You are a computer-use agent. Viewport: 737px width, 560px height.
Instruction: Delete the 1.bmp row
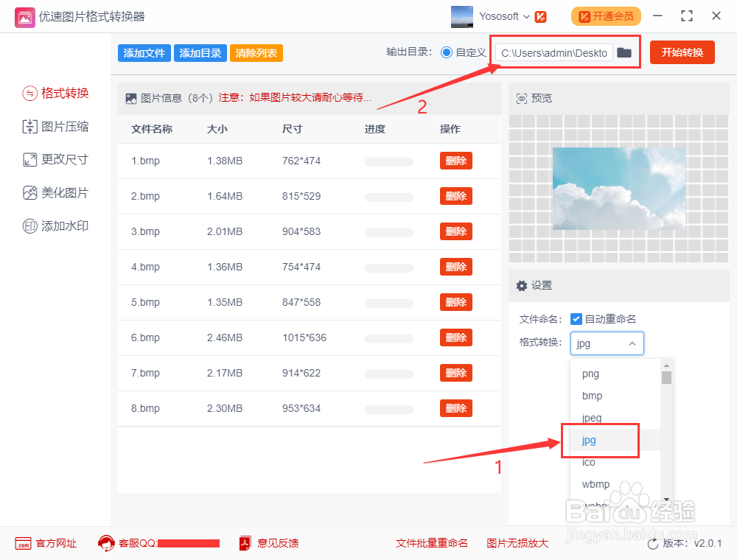456,161
